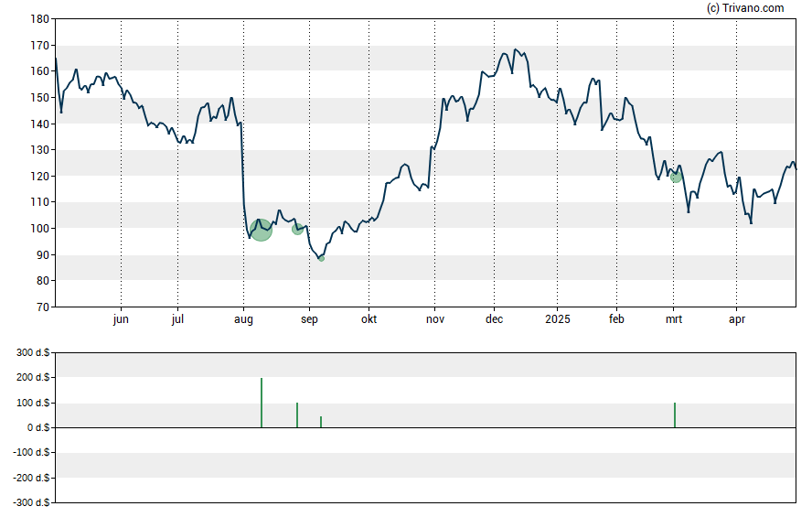
Task: Click the 'dec' month label
Action: click(x=494, y=319)
